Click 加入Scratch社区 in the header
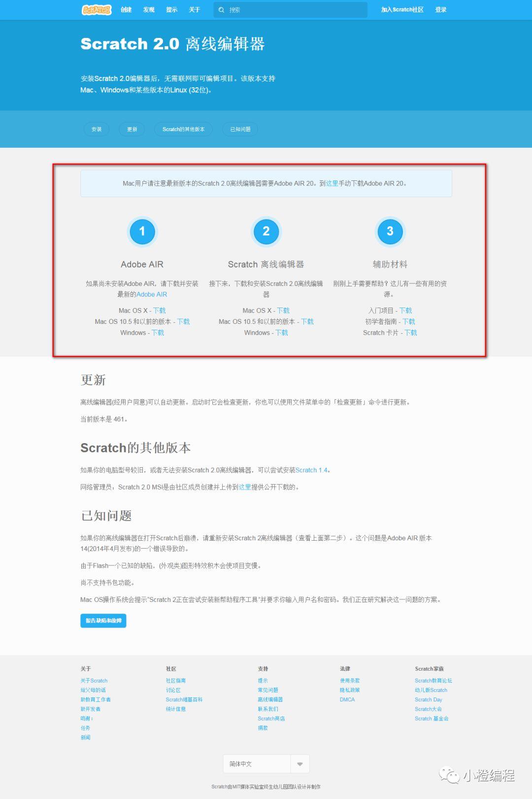Viewport: 532px width, 799px height. [402, 10]
